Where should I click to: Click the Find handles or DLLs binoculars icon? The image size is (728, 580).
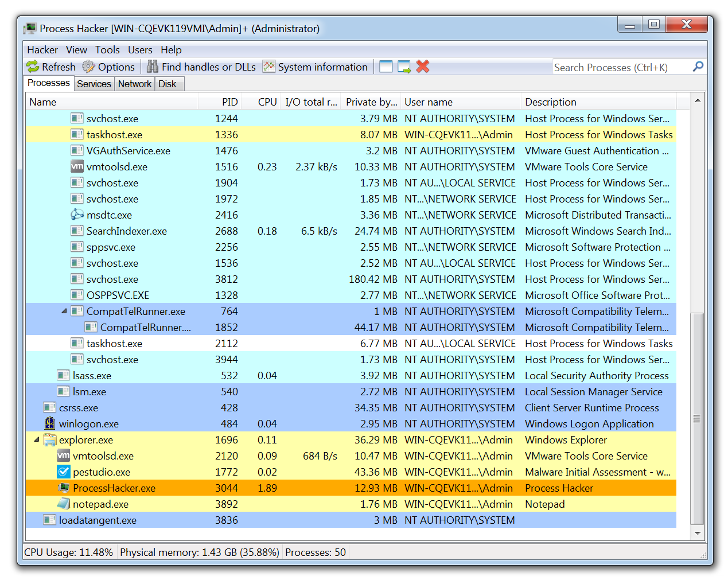(x=153, y=67)
